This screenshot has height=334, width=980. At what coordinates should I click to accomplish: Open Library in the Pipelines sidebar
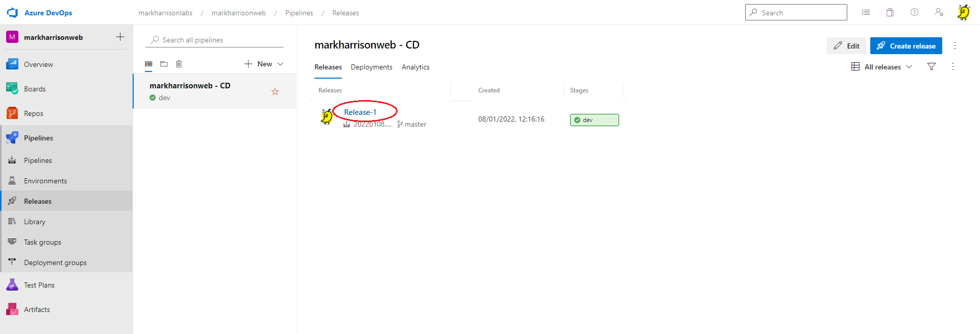35,222
